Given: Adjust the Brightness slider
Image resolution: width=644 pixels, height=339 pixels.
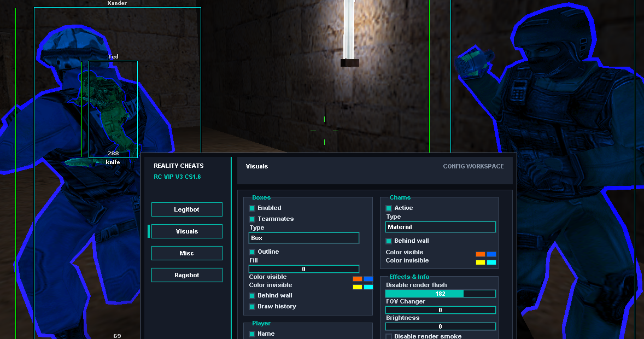Looking at the screenshot, I should tap(440, 326).
